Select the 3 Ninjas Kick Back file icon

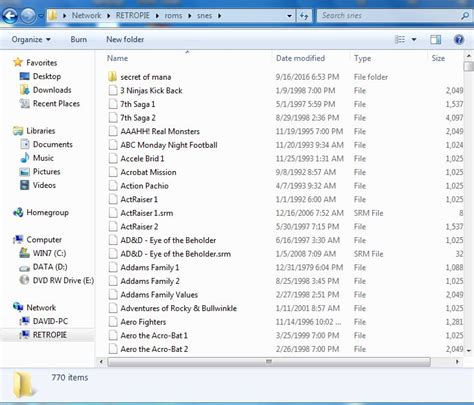point(113,91)
